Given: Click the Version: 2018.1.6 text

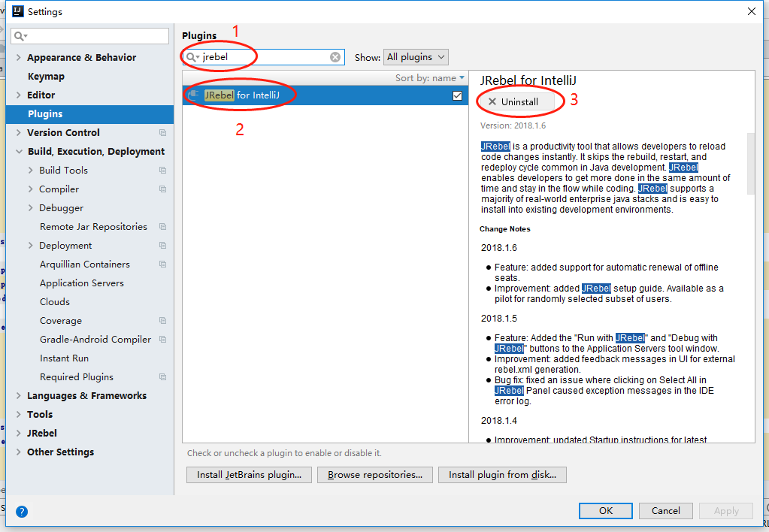Looking at the screenshot, I should tap(513, 125).
